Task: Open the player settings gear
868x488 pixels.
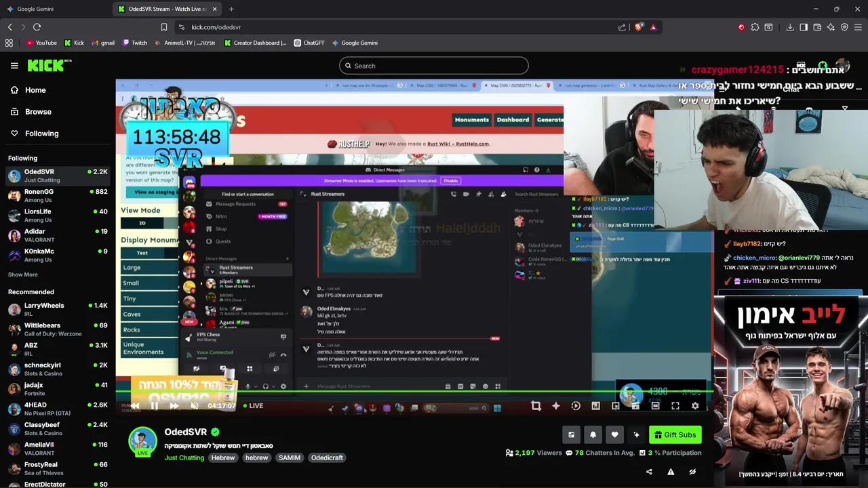Action: pyautogui.click(x=695, y=406)
